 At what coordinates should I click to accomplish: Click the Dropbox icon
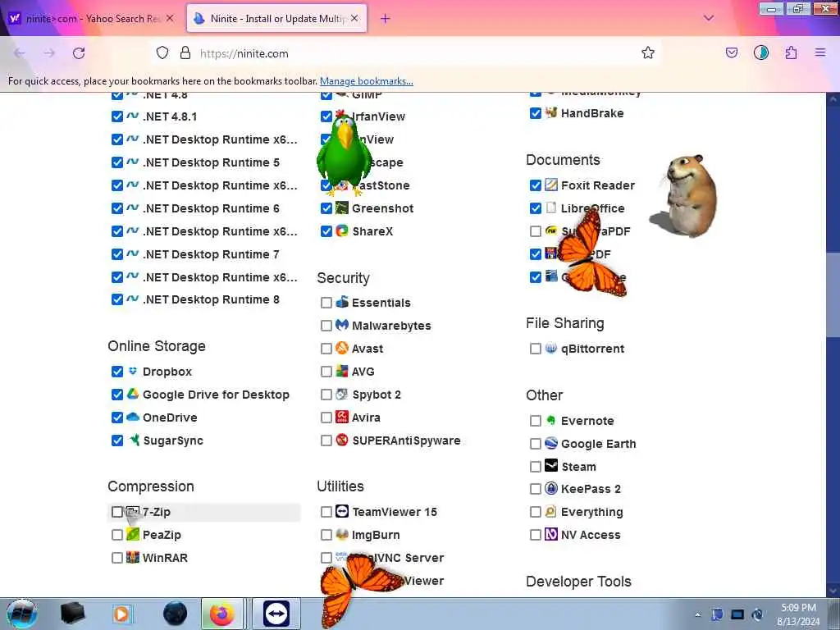point(133,372)
